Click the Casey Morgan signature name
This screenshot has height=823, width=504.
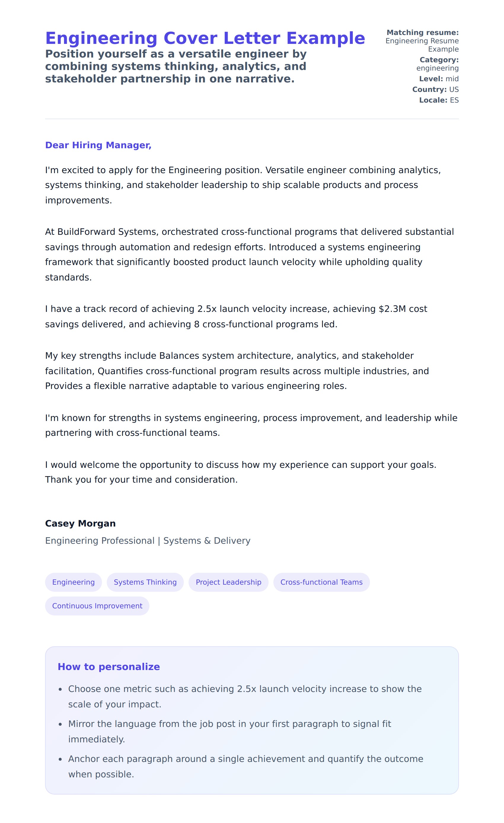pyautogui.click(x=80, y=523)
